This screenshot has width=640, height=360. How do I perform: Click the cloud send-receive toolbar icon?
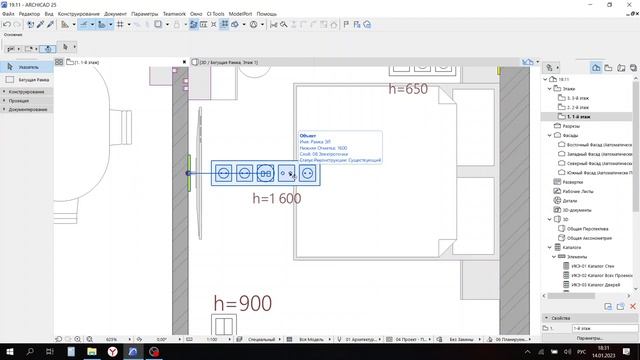367,24
